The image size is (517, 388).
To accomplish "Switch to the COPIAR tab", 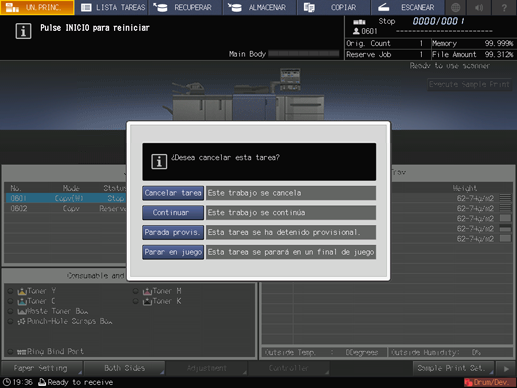I will tap(334, 7).
